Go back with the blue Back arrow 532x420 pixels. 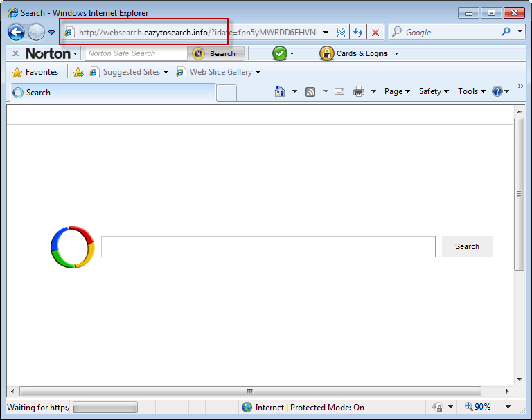click(x=16, y=33)
